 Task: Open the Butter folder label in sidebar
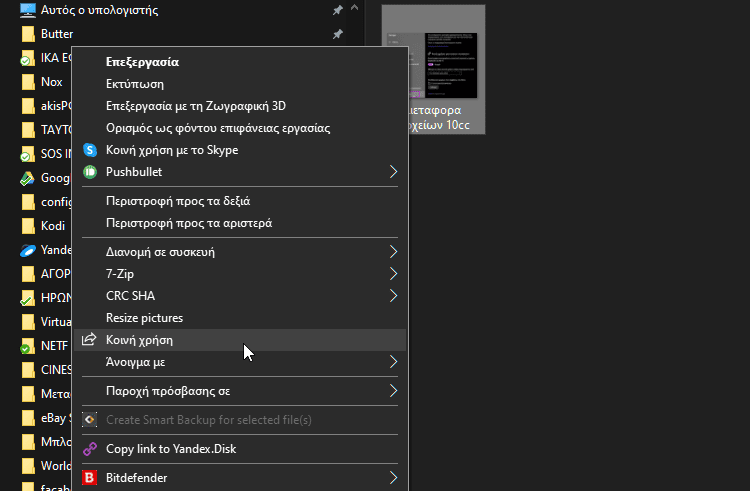[x=57, y=34]
